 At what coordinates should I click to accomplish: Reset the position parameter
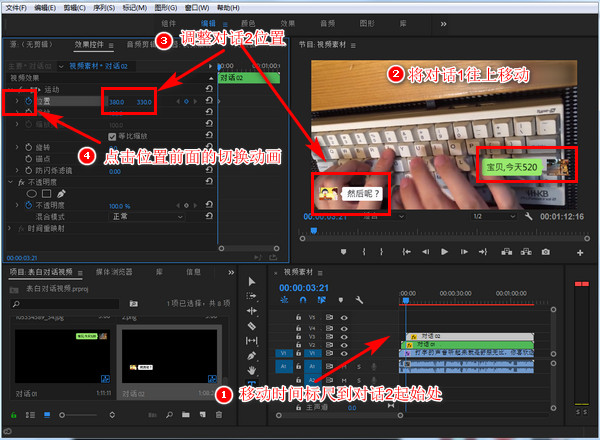coord(209,100)
